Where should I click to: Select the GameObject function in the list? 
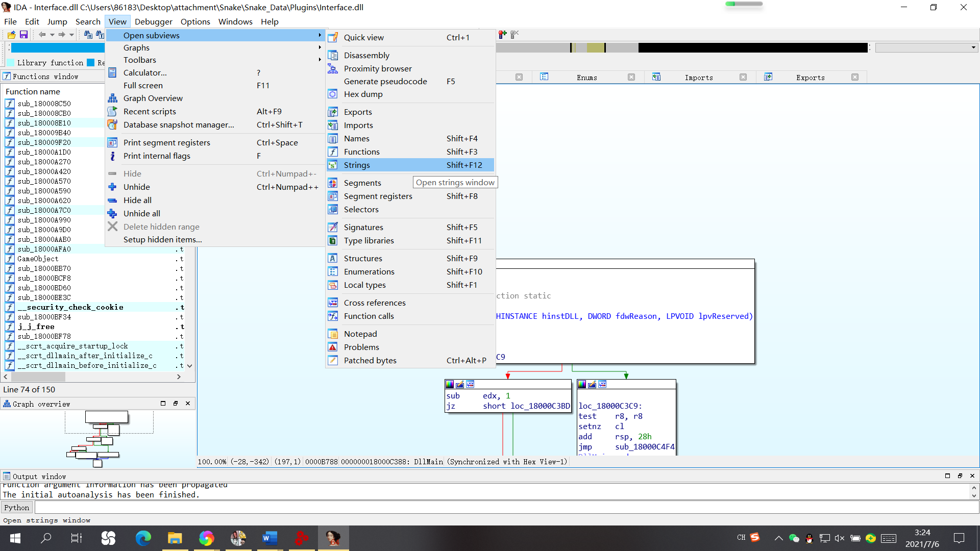(38, 259)
